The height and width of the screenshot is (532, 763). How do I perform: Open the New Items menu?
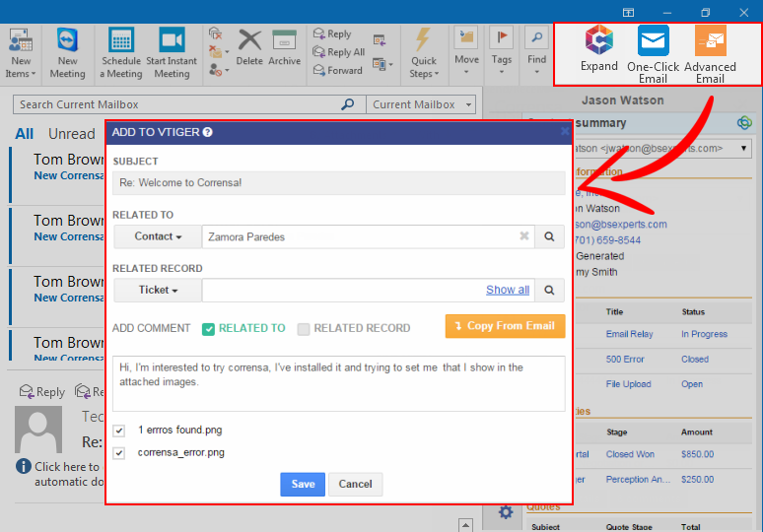21,53
